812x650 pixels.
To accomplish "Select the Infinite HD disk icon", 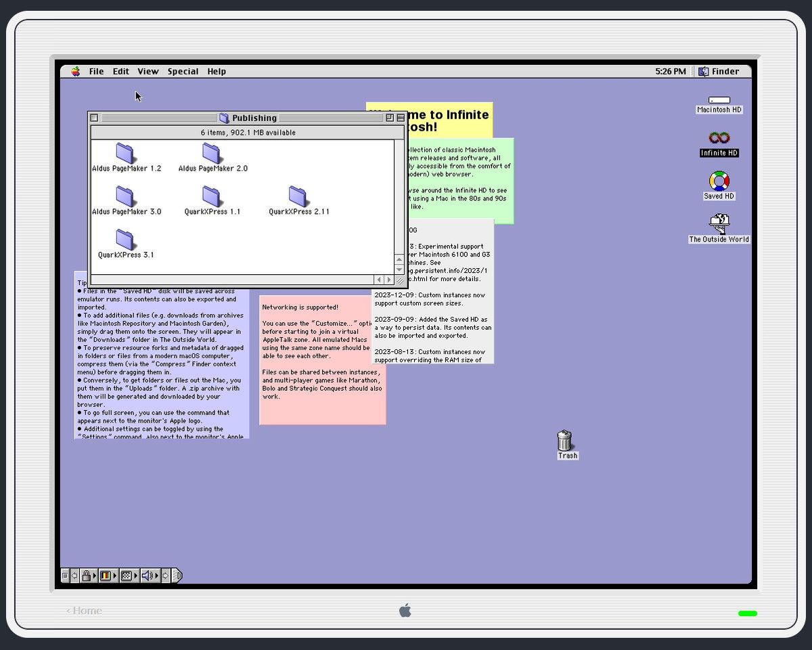I will pos(719,138).
